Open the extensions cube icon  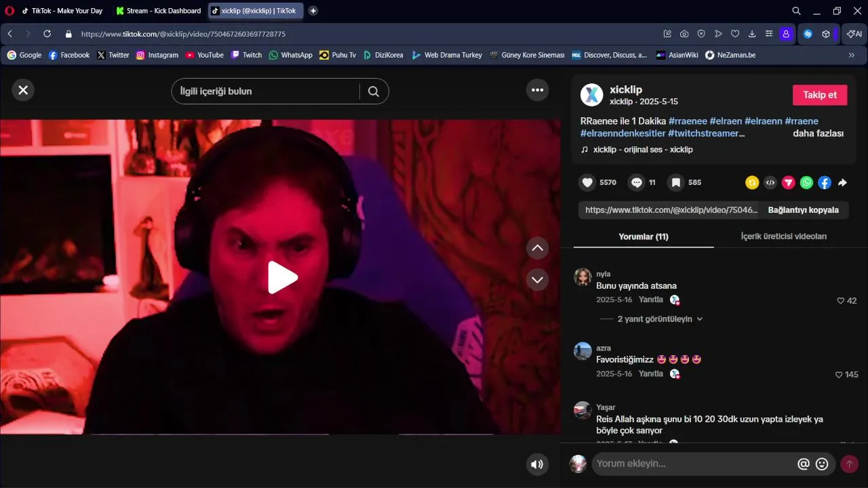click(826, 34)
